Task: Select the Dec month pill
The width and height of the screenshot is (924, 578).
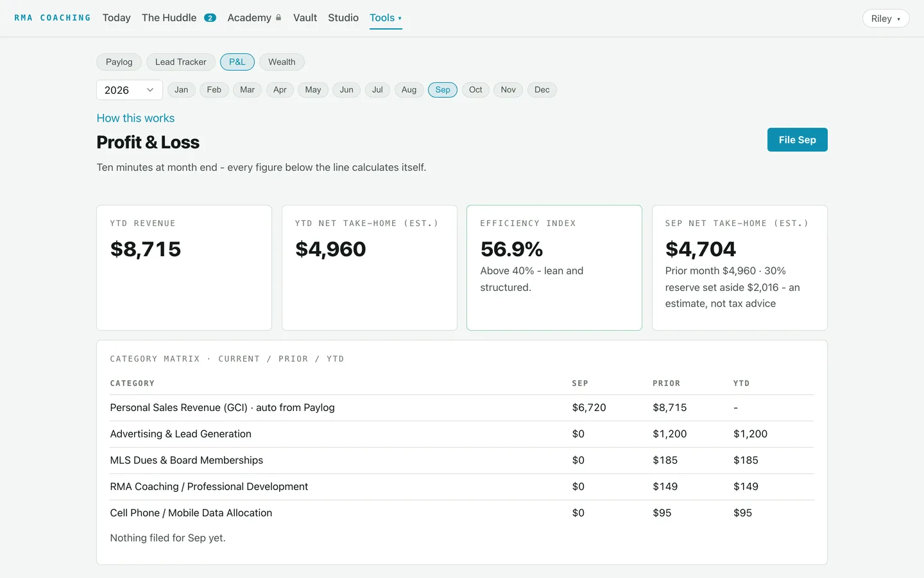Action: click(542, 90)
